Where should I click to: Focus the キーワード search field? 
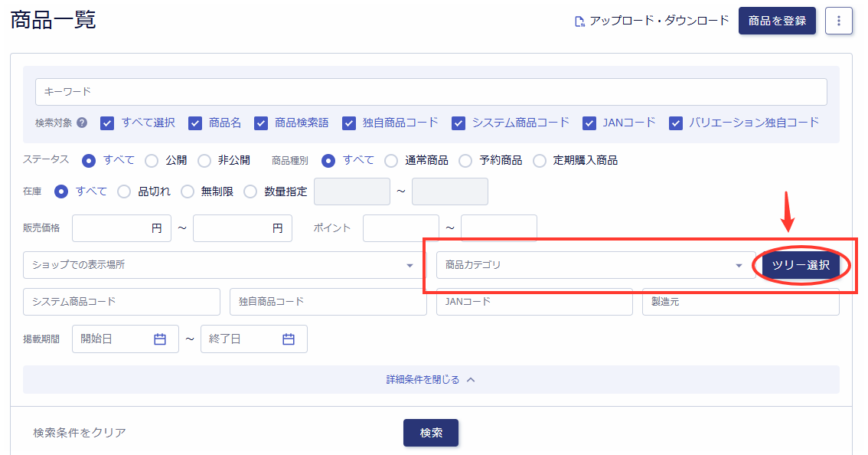click(430, 92)
